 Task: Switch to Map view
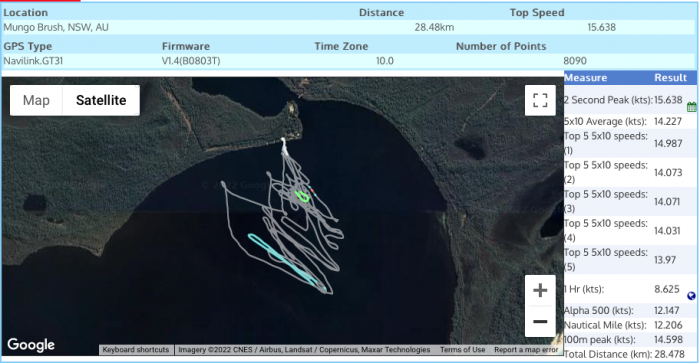click(36, 100)
